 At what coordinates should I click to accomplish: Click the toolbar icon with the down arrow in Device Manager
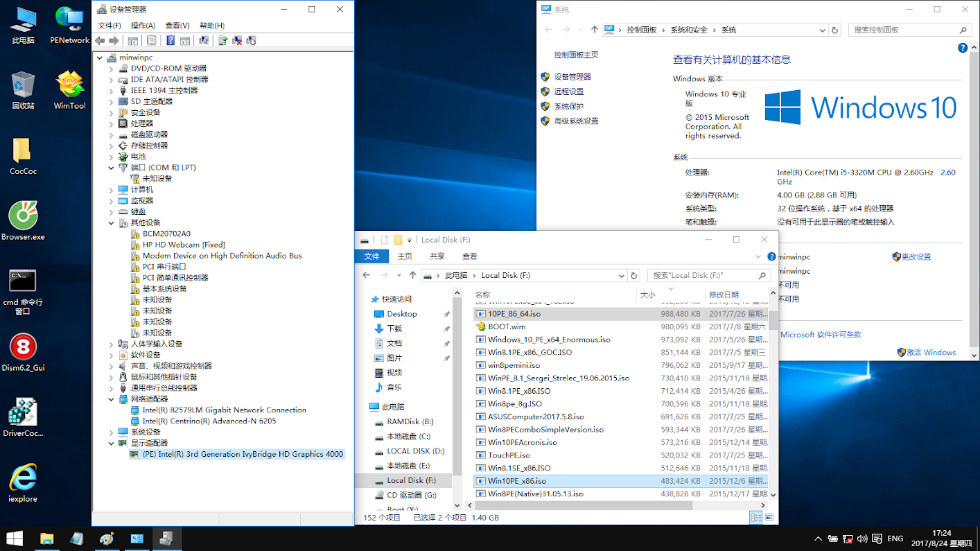(x=252, y=41)
